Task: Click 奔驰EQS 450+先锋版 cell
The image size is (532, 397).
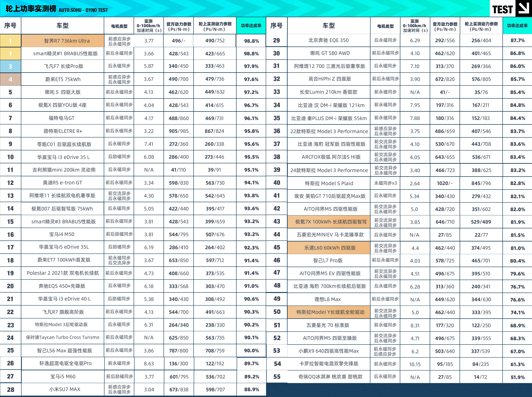Action: click(63, 286)
